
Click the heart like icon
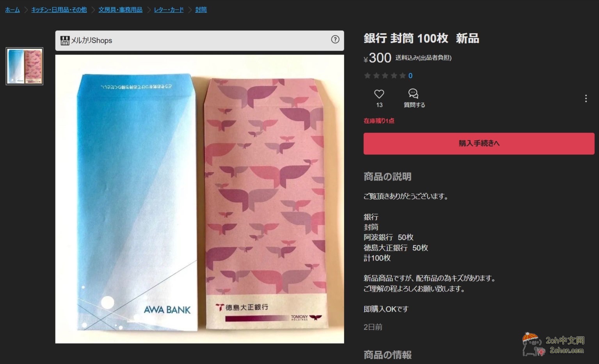[x=379, y=94]
